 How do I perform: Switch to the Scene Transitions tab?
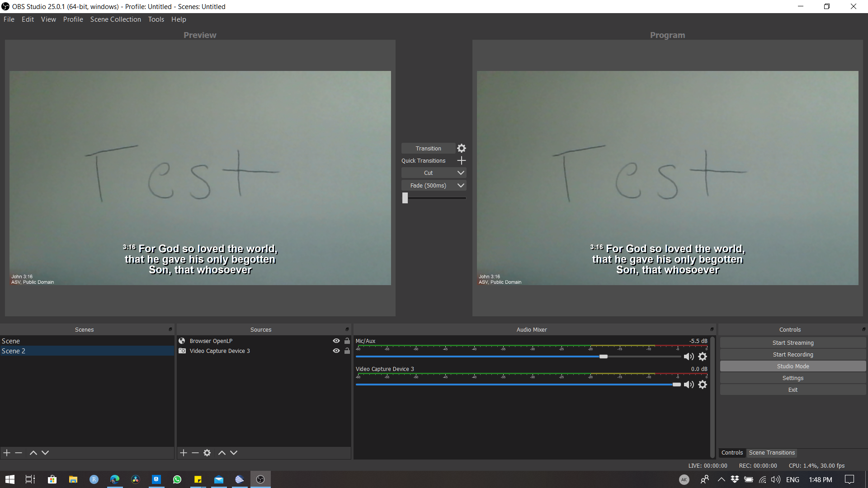[772, 452]
